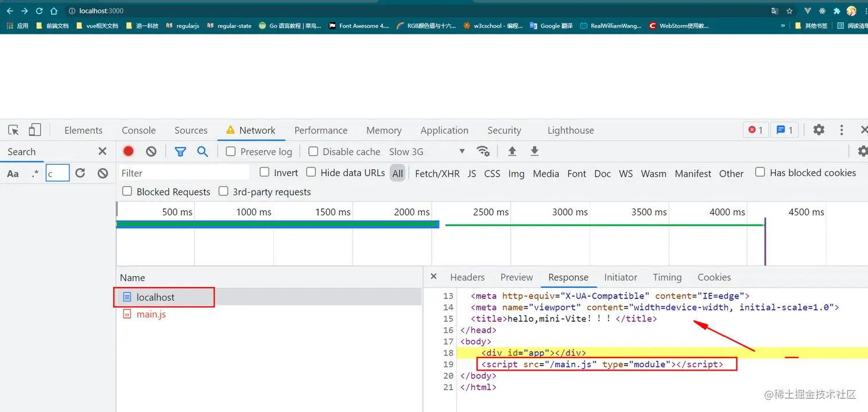Go forward in browser history
Screen dimensions: 868x412
25,11
